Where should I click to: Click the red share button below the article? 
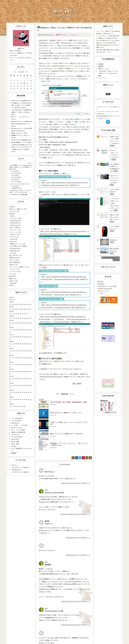[83, 458]
